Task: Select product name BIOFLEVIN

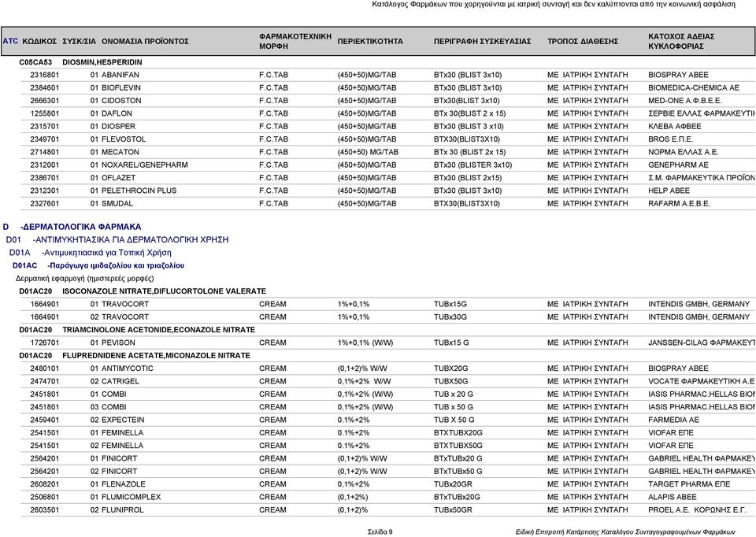Action: click(x=121, y=87)
